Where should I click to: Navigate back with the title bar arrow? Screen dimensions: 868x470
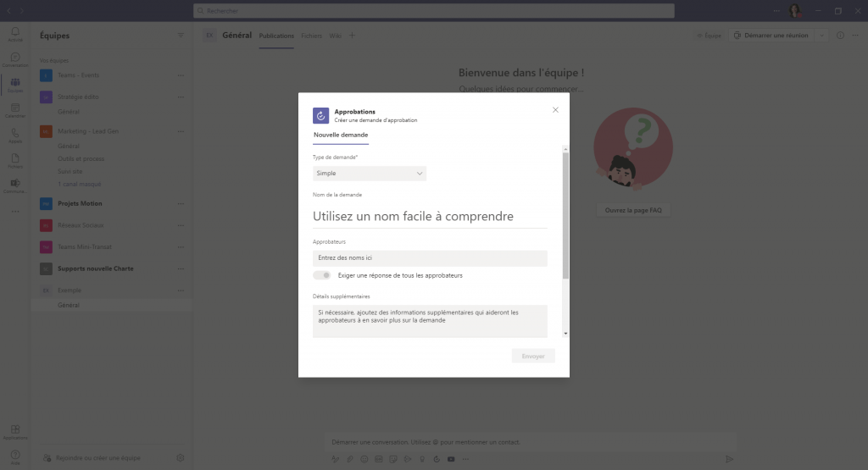point(8,10)
